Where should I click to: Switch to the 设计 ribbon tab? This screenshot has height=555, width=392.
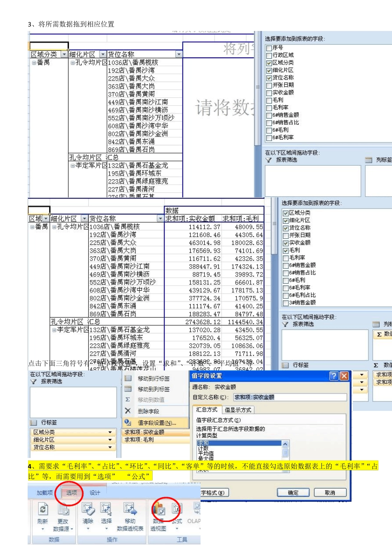95,493
